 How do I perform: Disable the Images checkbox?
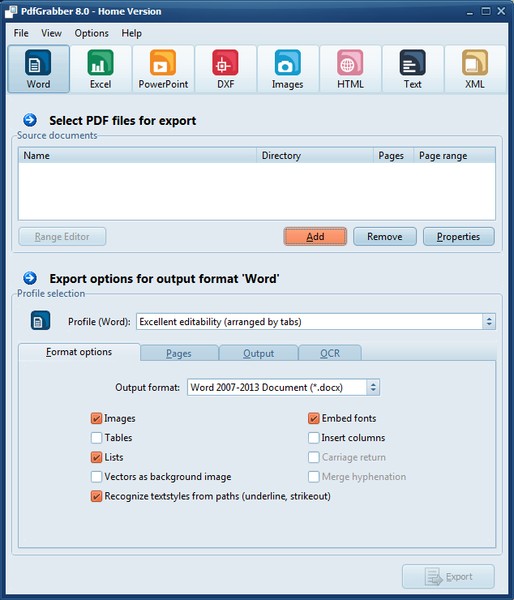pos(96,418)
